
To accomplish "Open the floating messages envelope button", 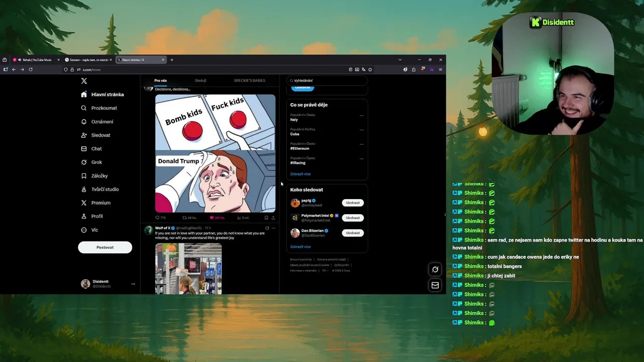I will [435, 285].
